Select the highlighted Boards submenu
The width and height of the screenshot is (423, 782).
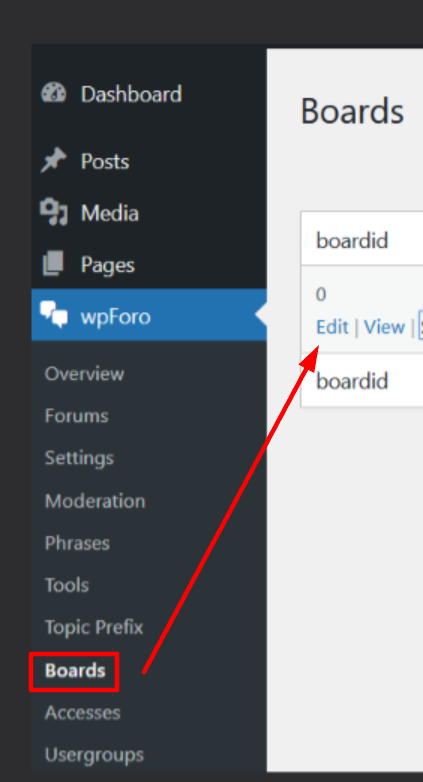(75, 671)
